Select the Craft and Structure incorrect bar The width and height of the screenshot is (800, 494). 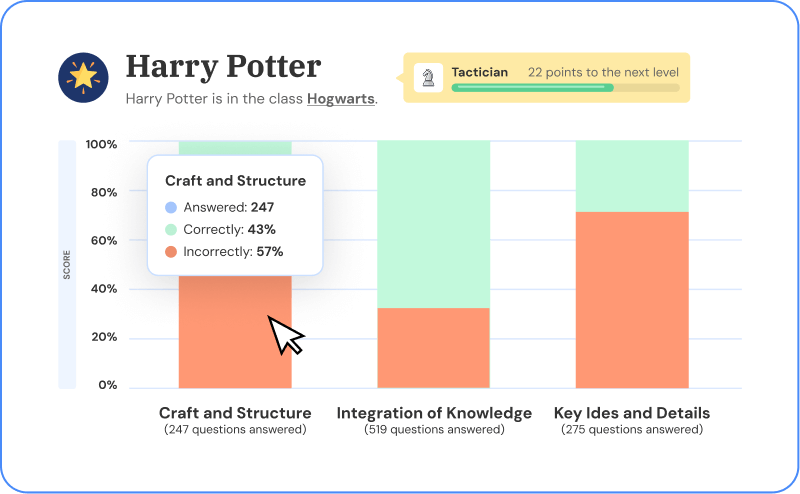tap(235, 332)
